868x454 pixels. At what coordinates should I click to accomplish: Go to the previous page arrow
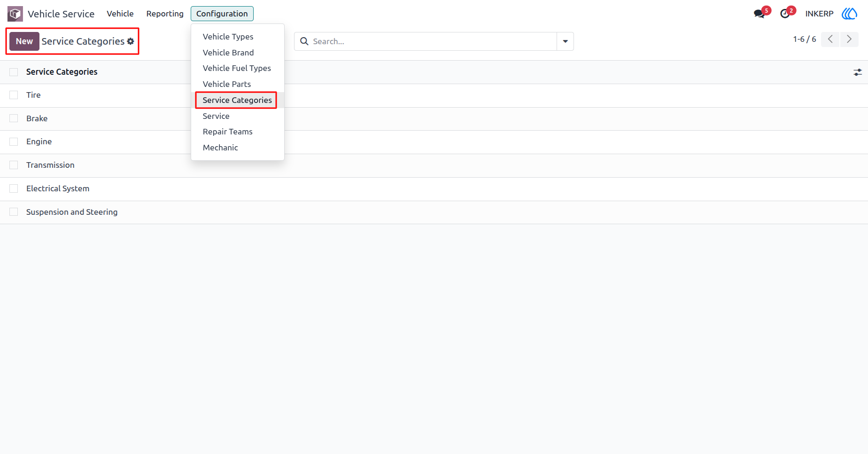(x=830, y=39)
